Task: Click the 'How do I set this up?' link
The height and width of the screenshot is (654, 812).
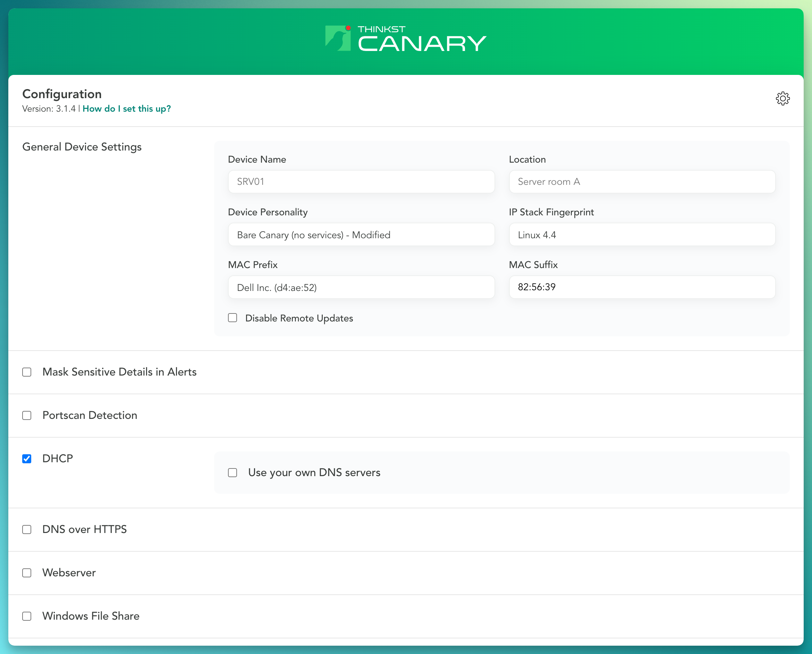Action: (x=126, y=109)
